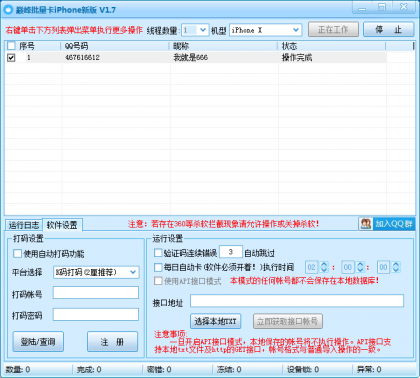Switch to the 运行日志 tab

click(x=24, y=225)
